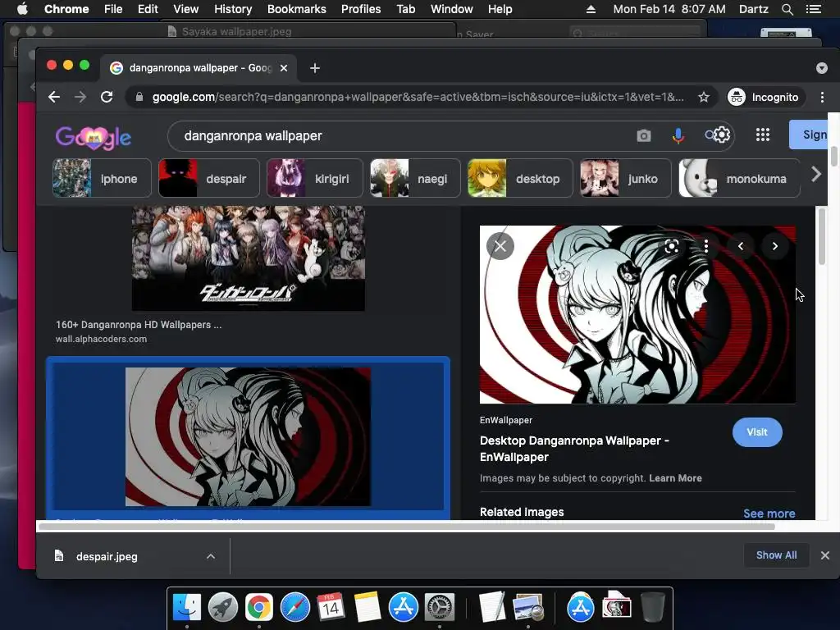Screen dimensions: 840x630
Task: Click the browser back arrow
Action: tap(54, 97)
